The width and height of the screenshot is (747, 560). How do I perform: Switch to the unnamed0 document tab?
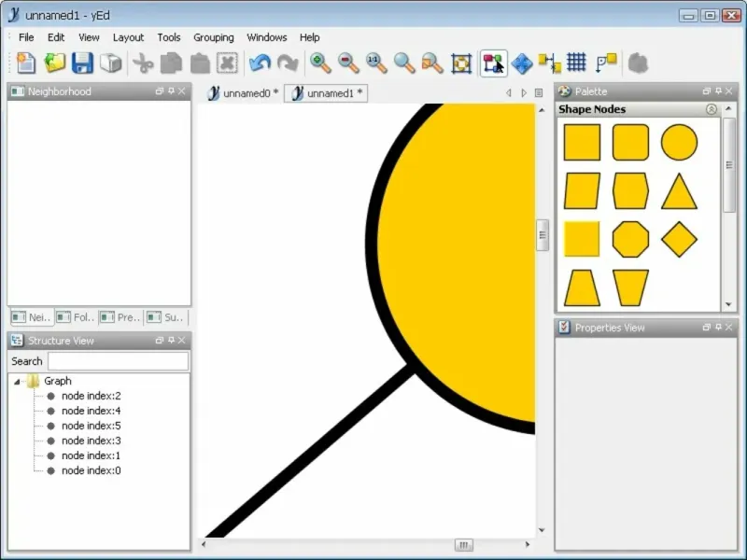coord(243,93)
